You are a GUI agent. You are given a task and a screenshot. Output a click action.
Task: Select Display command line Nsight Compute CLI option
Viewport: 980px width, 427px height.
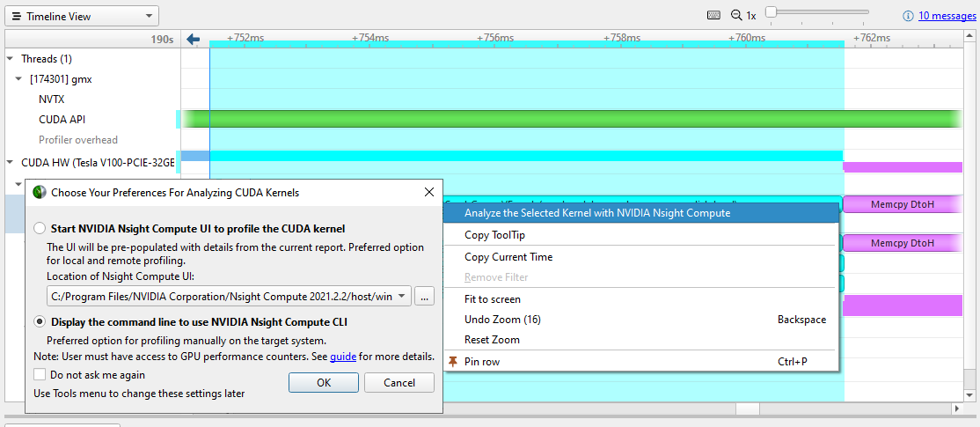pos(40,322)
